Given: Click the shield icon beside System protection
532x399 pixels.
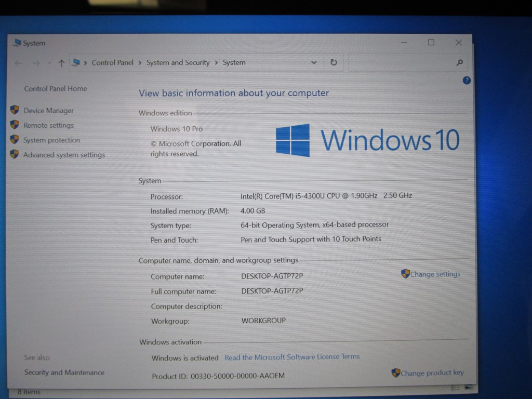Looking at the screenshot, I should [x=15, y=139].
